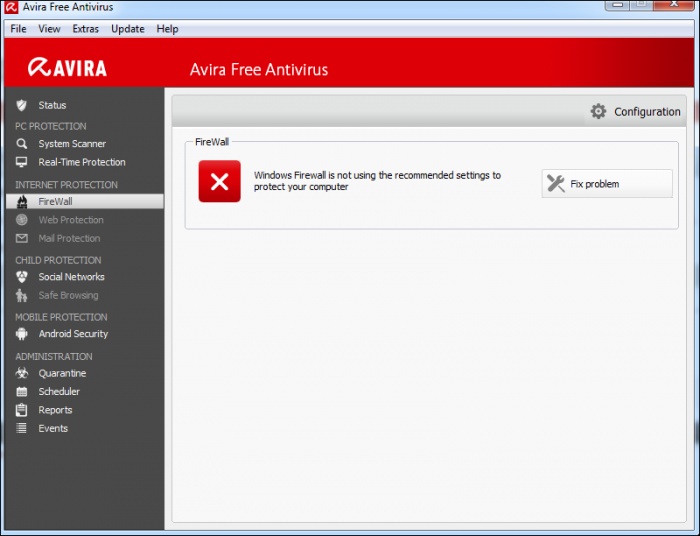Click the Avira logo in the red banner

point(67,67)
